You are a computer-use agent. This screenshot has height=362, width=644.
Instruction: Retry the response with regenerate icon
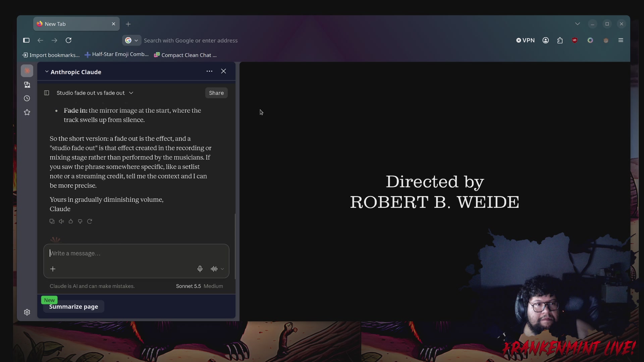(90, 221)
